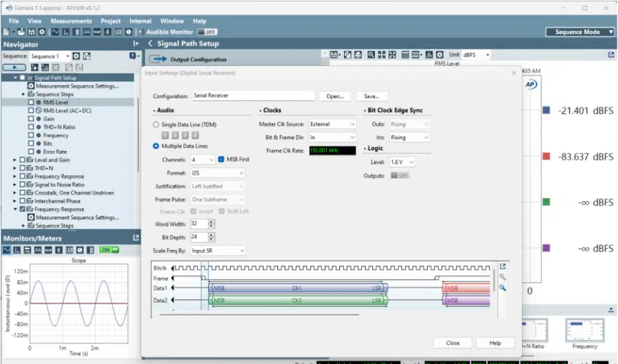Open the Logic Level 1.8 V dropdown

[402, 162]
